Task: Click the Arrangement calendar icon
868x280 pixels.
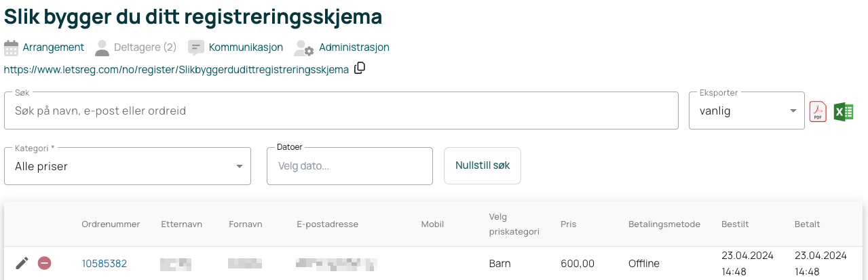Action: coord(12,47)
